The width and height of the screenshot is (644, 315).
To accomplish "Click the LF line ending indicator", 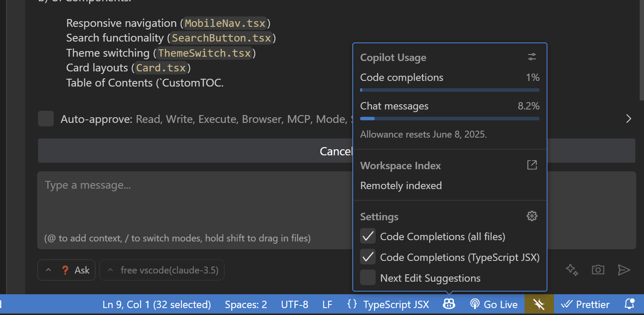I will click(327, 305).
